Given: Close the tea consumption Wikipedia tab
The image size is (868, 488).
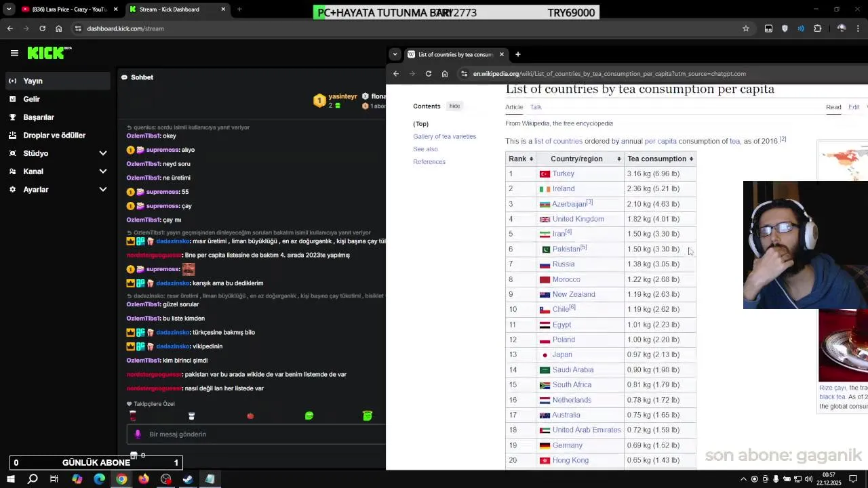Looking at the screenshot, I should [502, 54].
